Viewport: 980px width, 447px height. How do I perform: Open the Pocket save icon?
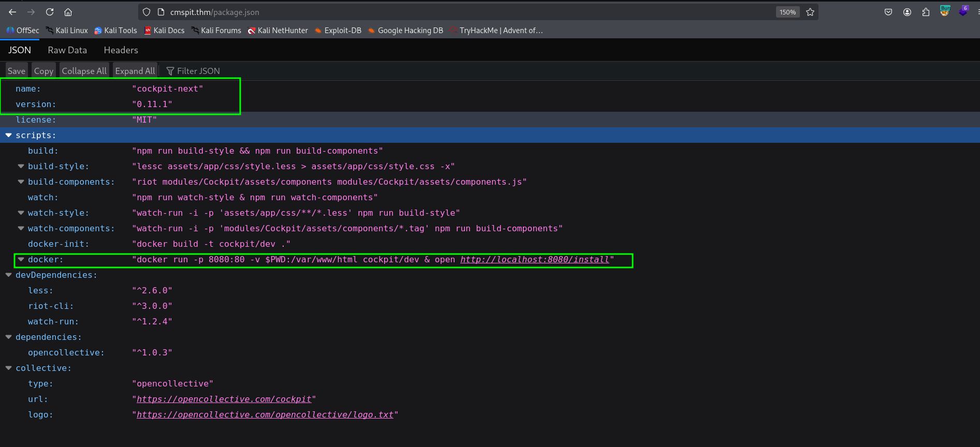click(888, 12)
